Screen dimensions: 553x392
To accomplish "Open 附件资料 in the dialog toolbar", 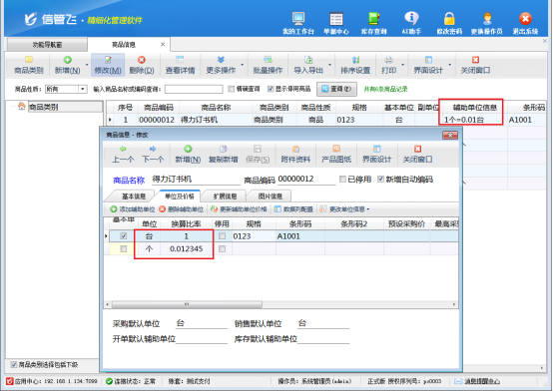I will 295,155.
